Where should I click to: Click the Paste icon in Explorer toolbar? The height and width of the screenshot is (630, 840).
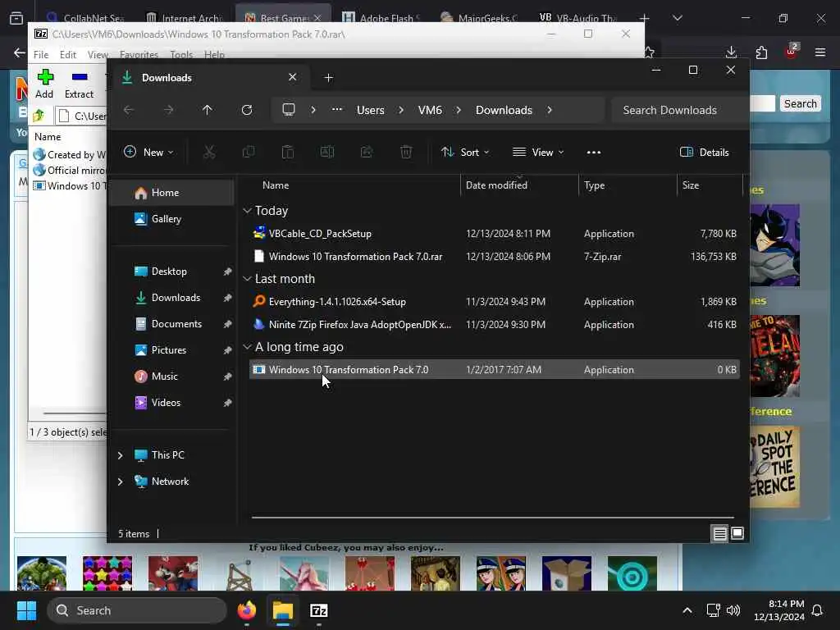point(288,152)
